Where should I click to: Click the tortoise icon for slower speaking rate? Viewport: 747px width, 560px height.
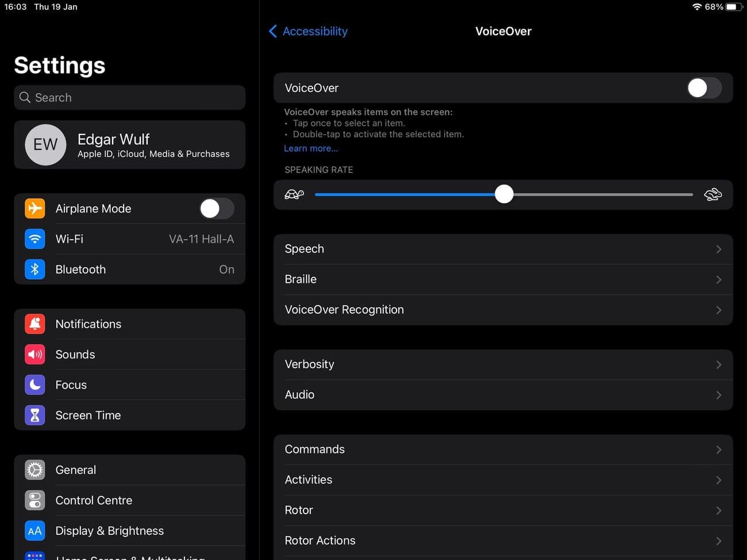[x=294, y=194]
